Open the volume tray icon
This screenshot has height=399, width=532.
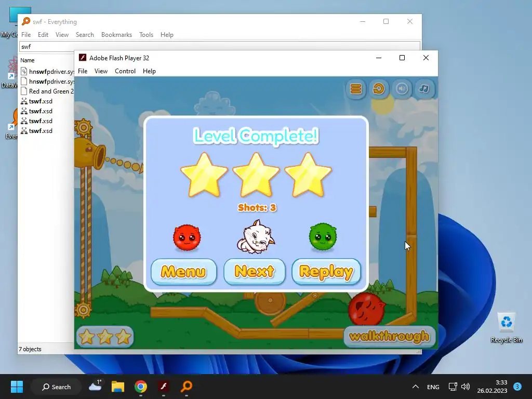point(465,387)
